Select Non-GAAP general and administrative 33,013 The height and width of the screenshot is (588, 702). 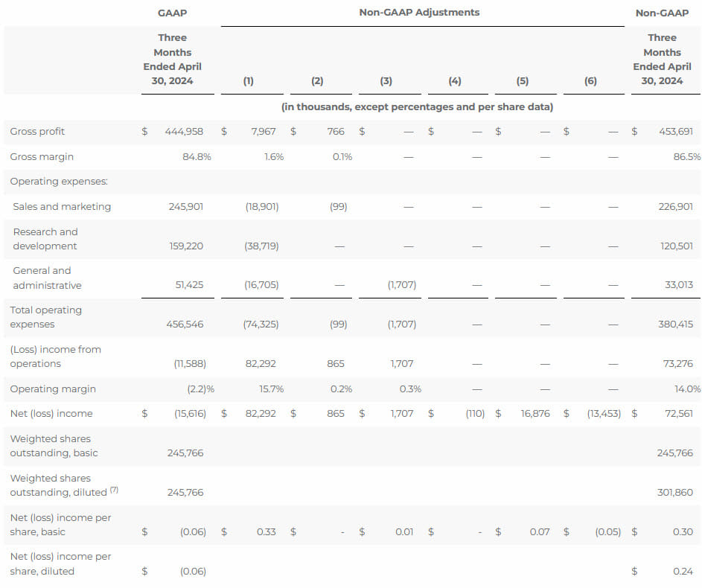tap(679, 285)
